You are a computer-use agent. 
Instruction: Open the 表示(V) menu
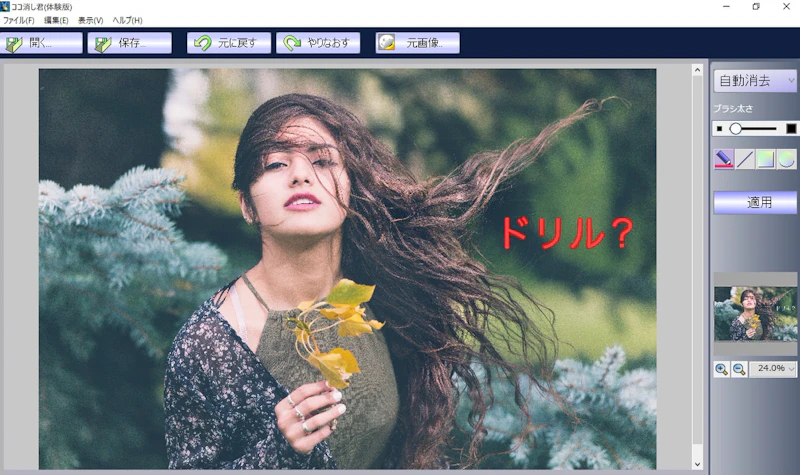click(x=90, y=20)
